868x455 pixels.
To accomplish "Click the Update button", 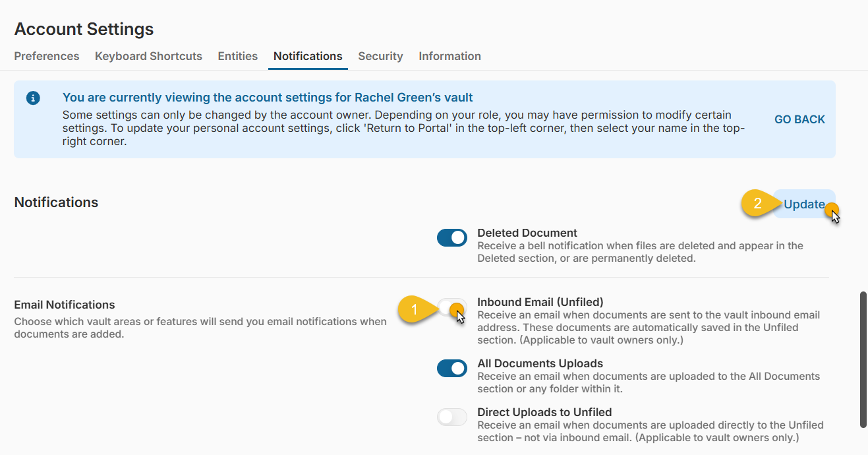I will [x=803, y=204].
